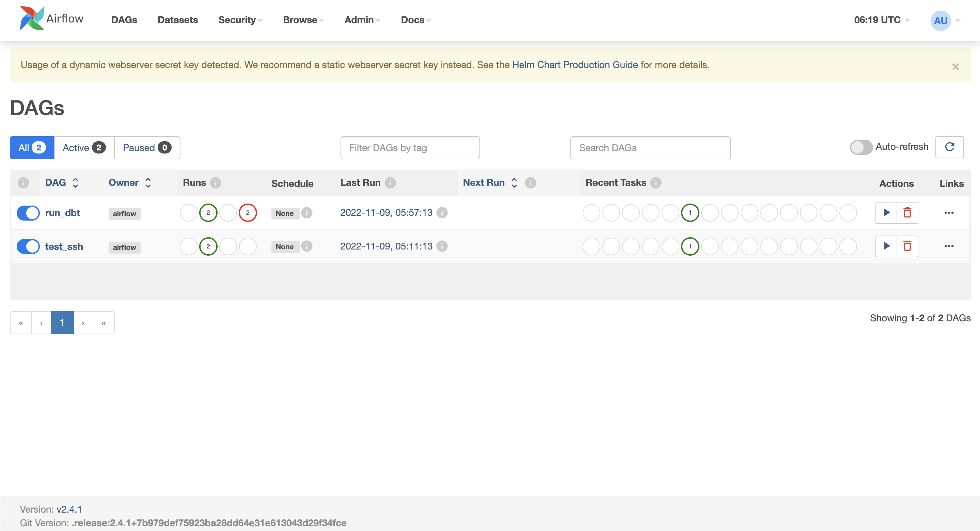The width and height of the screenshot is (980, 531).
Task: Pause the test_ssh DAG toggle
Action: (28, 246)
